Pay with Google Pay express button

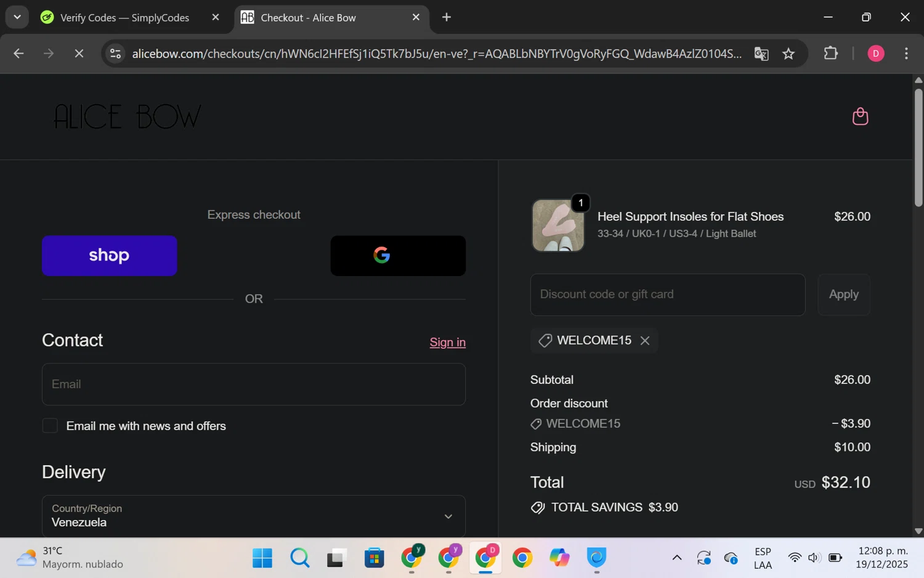point(398,256)
